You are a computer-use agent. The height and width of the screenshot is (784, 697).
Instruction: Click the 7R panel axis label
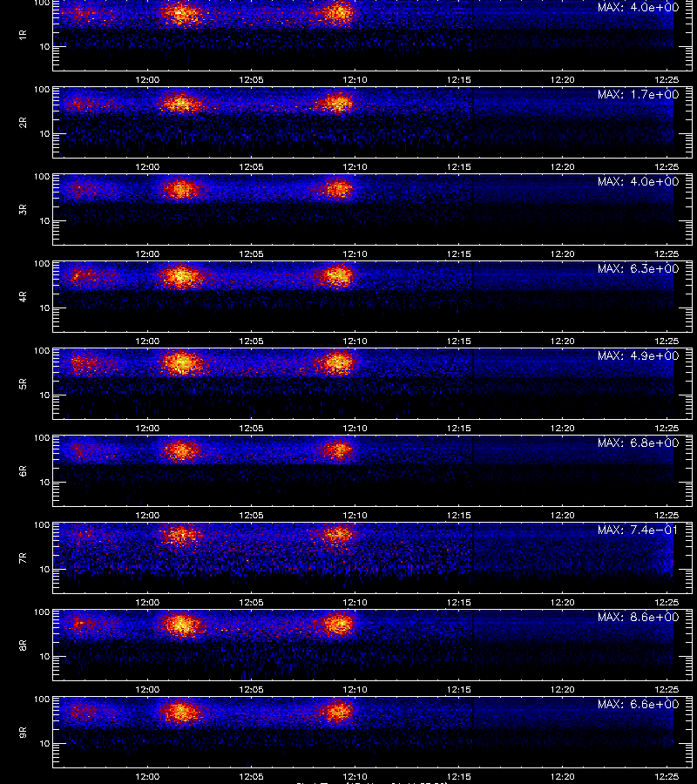point(23,558)
